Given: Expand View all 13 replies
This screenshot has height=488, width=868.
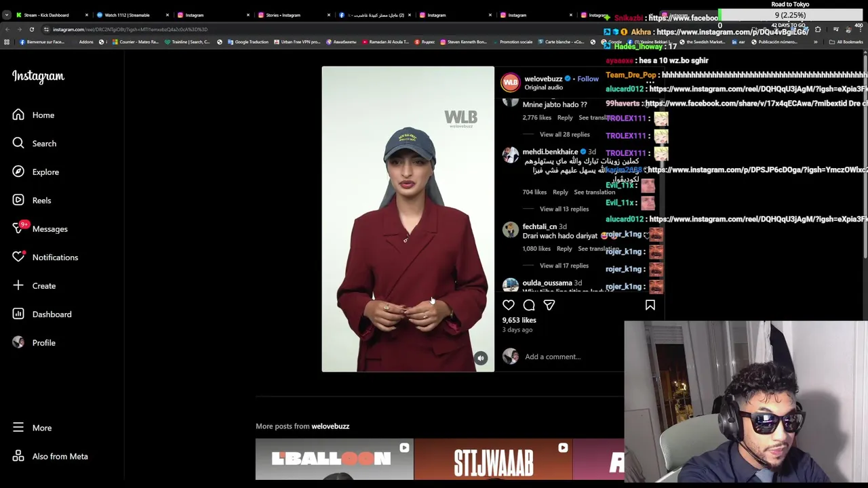Looking at the screenshot, I should pos(564,209).
